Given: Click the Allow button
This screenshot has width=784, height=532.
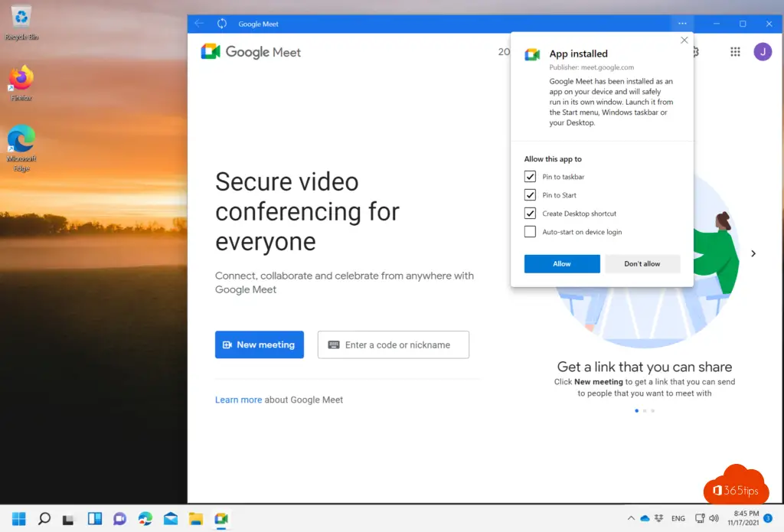Looking at the screenshot, I should (562, 264).
